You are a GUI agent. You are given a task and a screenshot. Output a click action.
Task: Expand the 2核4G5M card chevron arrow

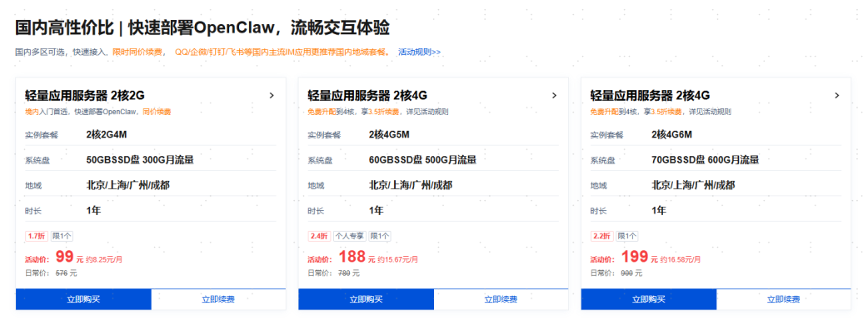tap(554, 95)
